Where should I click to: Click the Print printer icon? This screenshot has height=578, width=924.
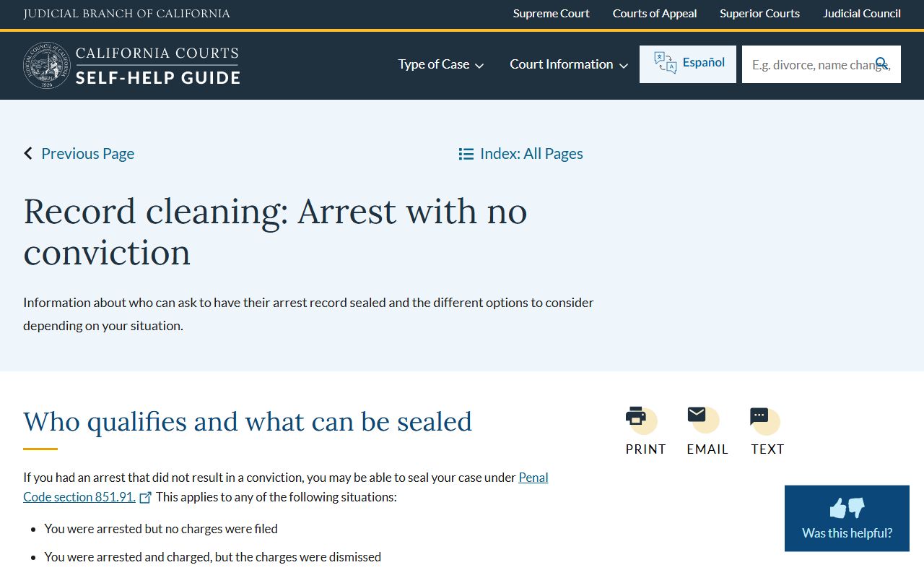click(x=636, y=415)
